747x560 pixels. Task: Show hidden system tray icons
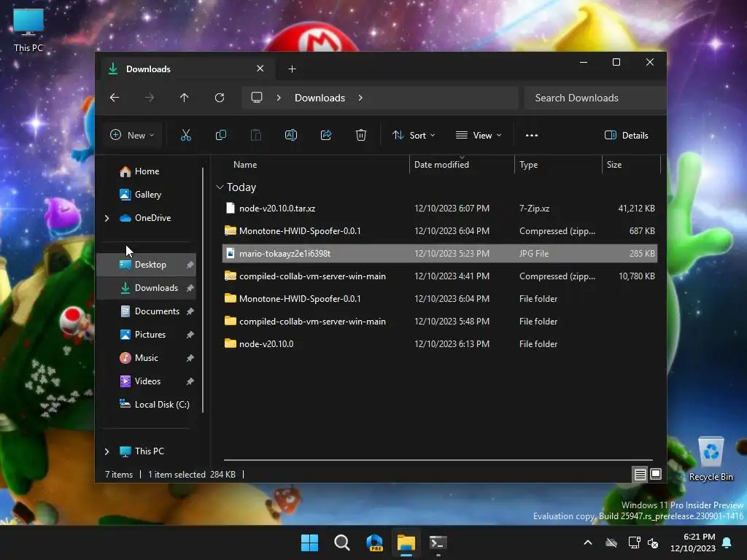[588, 542]
